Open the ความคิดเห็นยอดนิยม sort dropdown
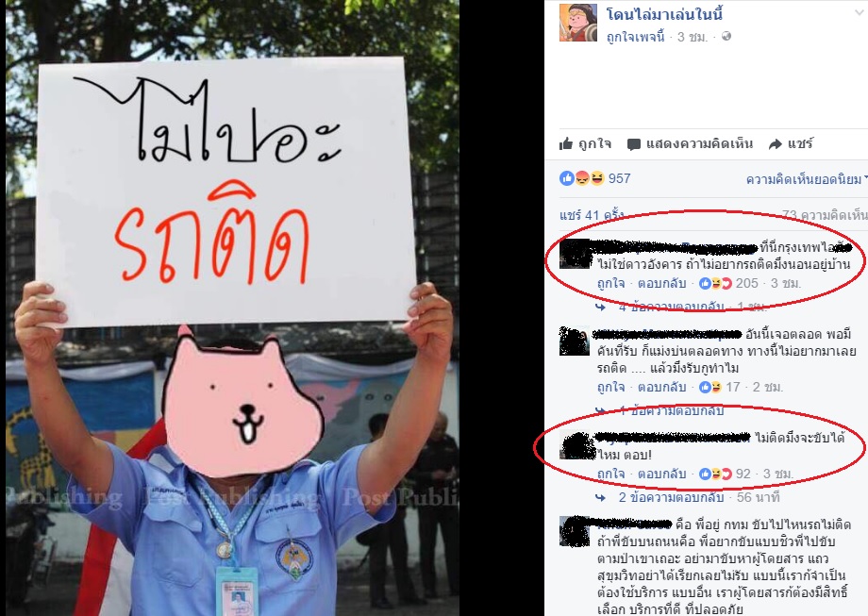The image size is (868, 616). 807,179
